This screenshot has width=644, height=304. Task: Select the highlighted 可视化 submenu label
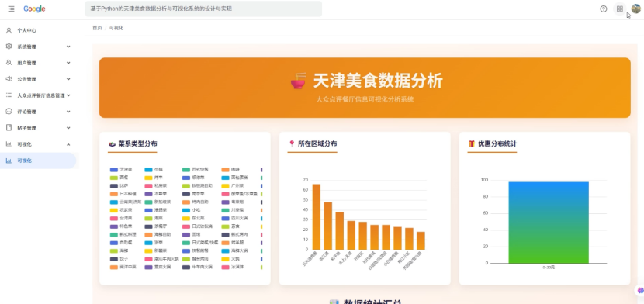(24, 161)
